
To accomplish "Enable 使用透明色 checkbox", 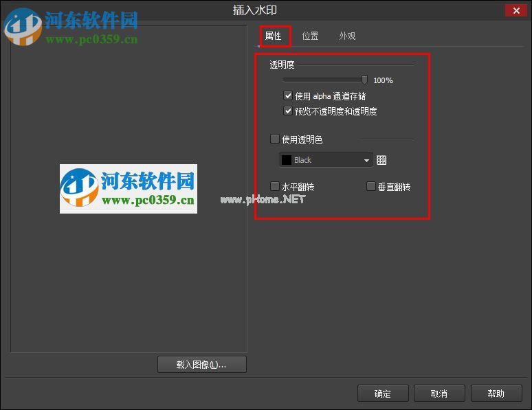I will point(274,139).
